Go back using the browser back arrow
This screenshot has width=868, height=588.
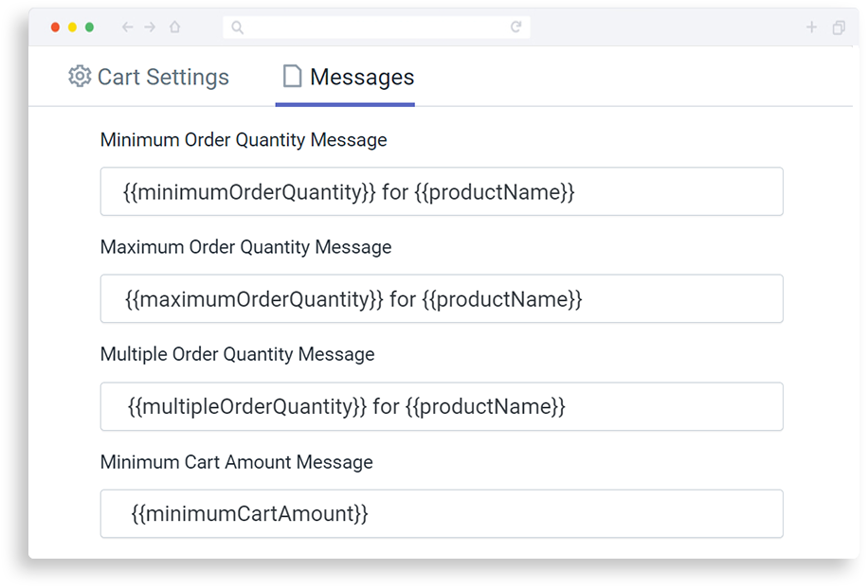click(x=127, y=27)
